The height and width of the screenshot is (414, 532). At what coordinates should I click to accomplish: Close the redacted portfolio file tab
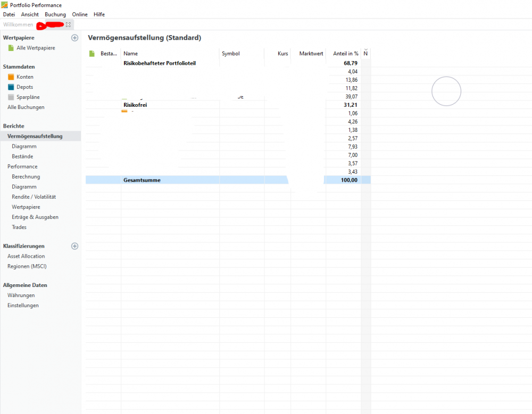68,24
